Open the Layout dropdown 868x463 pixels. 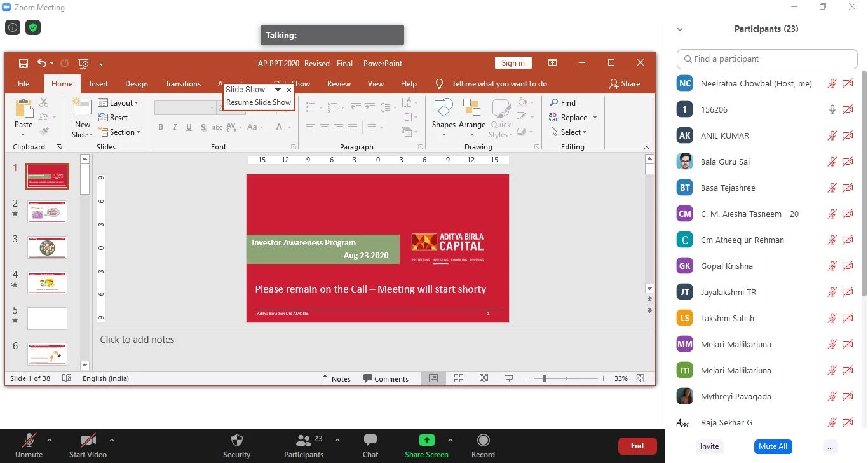click(x=118, y=102)
